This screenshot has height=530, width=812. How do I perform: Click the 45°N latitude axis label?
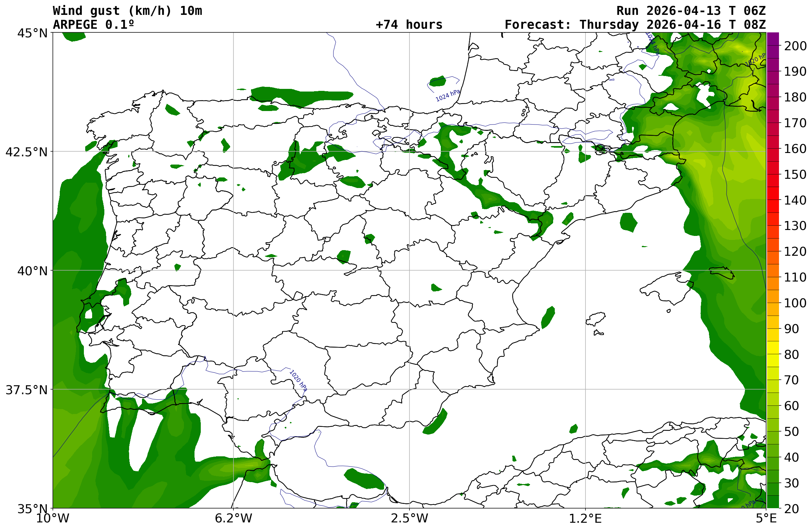click(x=32, y=33)
